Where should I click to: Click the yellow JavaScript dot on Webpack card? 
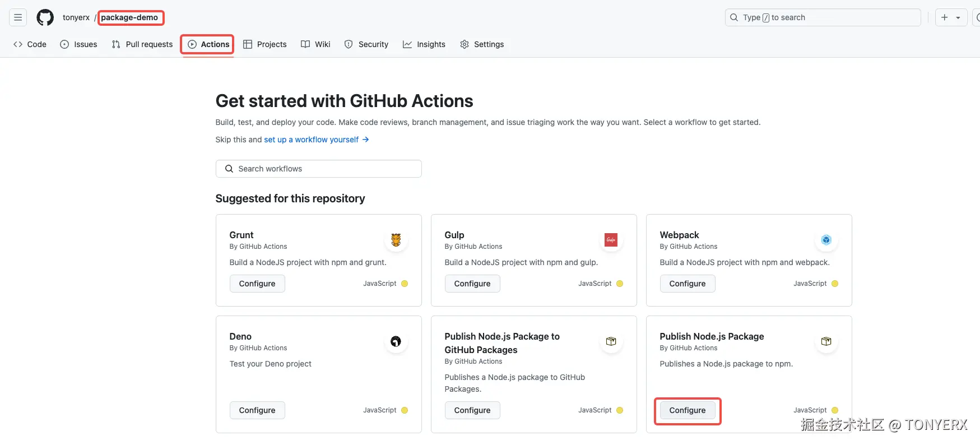[835, 284]
